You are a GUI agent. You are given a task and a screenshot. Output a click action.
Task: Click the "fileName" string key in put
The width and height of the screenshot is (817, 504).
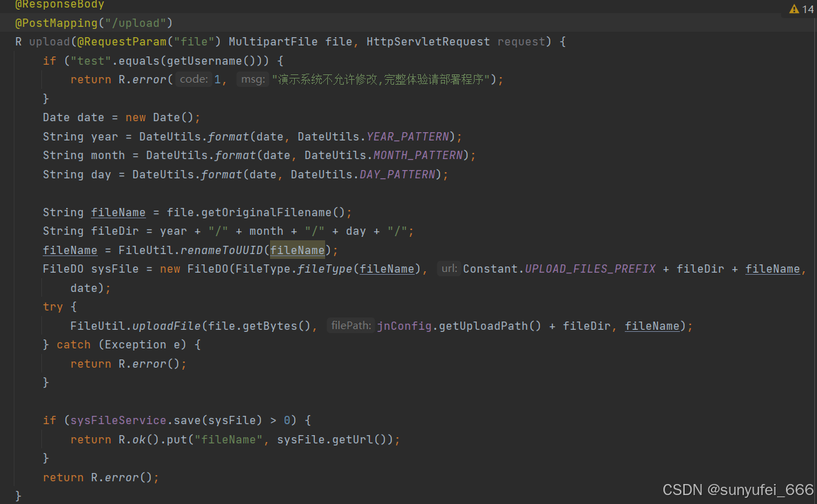pos(228,440)
